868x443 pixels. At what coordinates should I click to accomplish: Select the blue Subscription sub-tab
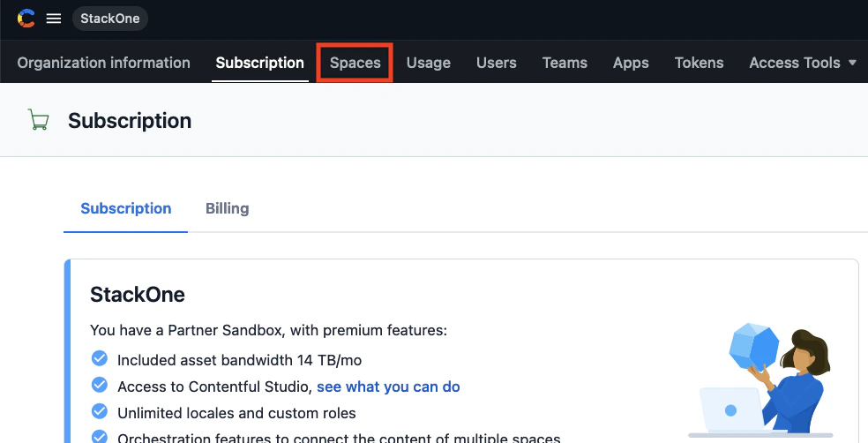pyautogui.click(x=125, y=208)
